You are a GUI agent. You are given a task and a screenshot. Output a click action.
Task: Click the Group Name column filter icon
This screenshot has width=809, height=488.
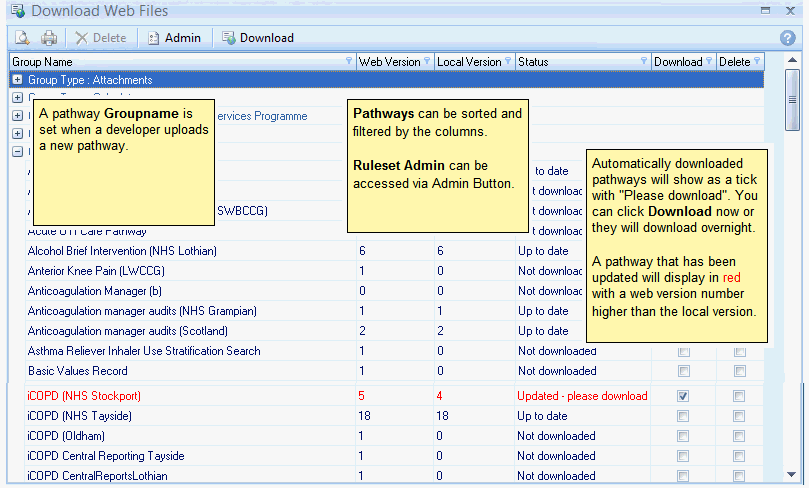point(348,62)
